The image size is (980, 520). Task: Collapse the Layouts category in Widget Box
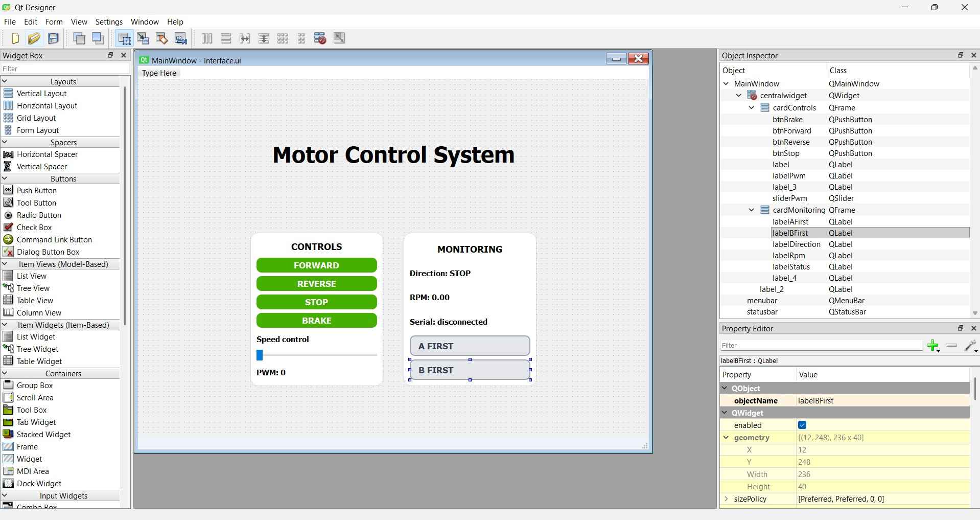5,81
